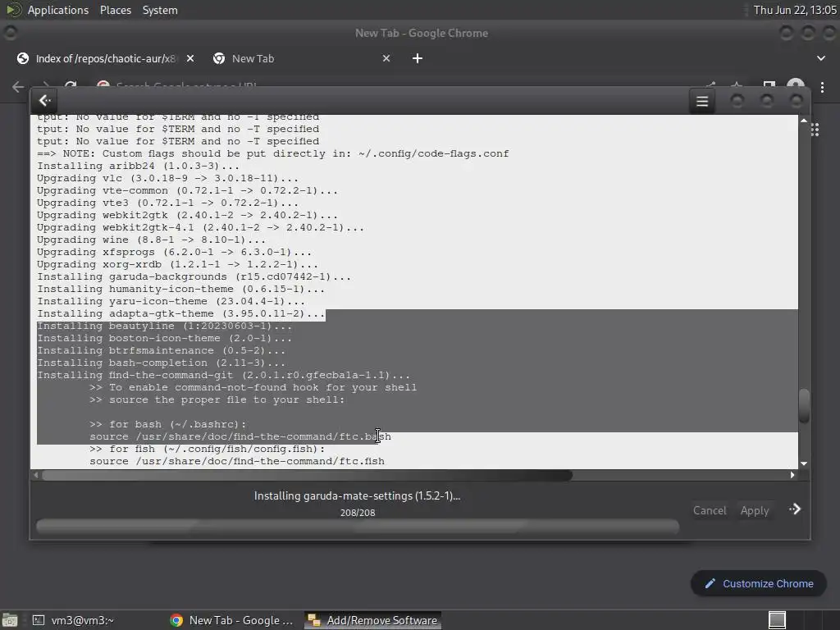The width and height of the screenshot is (840, 630).
Task: Click the 'Installing bash-completion (2.11-3)...' line
Action: pos(162,363)
